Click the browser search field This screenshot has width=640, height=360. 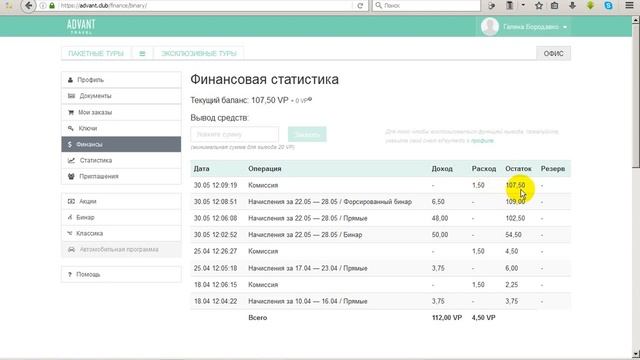[x=427, y=6]
